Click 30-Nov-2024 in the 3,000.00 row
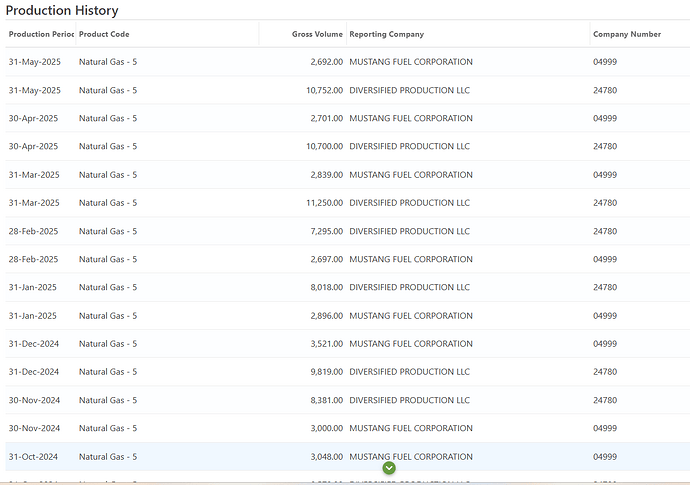The image size is (690, 485). 34,428
